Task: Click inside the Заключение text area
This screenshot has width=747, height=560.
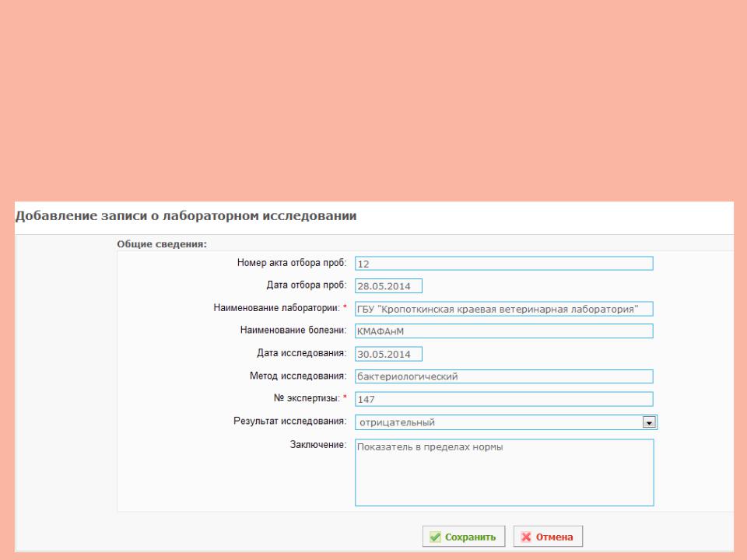Action: pyautogui.click(x=504, y=472)
